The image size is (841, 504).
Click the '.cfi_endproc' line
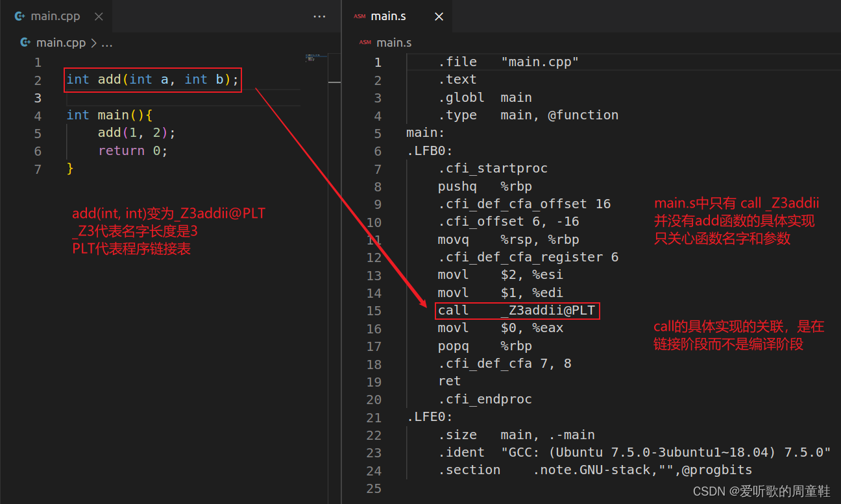(x=485, y=399)
